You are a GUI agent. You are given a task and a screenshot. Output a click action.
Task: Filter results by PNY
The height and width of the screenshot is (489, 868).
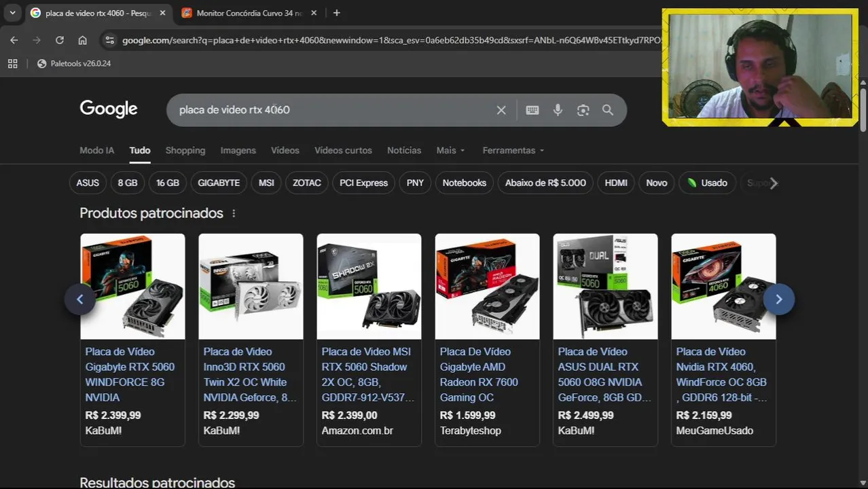tap(415, 183)
